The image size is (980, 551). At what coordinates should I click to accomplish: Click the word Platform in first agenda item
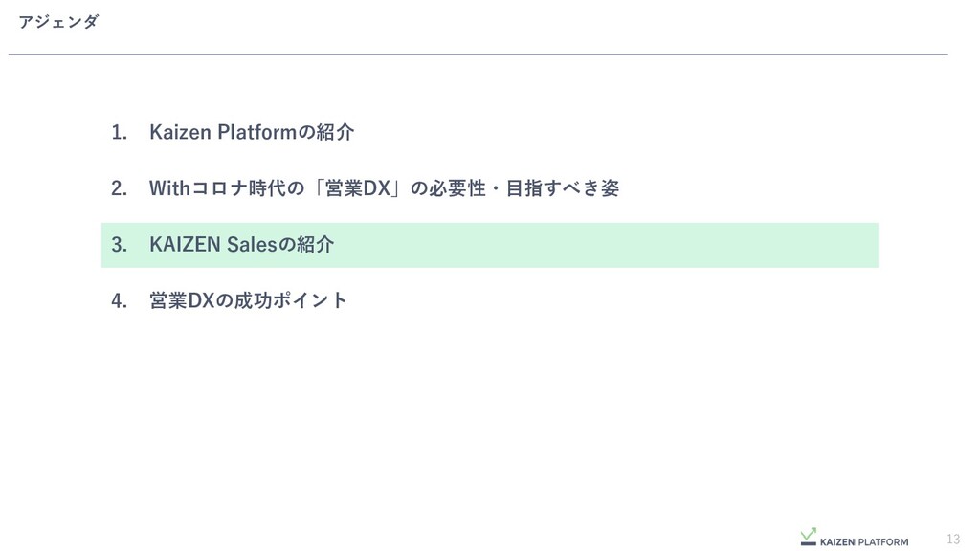coord(256,132)
